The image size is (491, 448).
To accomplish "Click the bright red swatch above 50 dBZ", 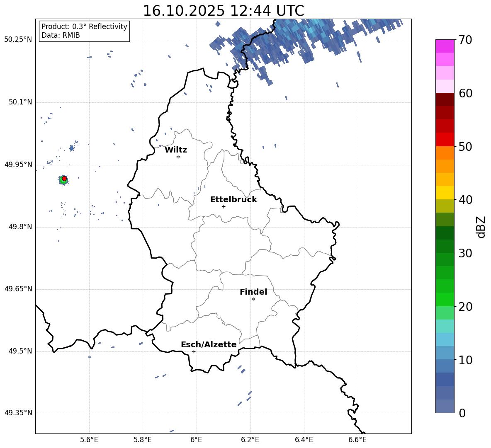I will tap(445, 140).
